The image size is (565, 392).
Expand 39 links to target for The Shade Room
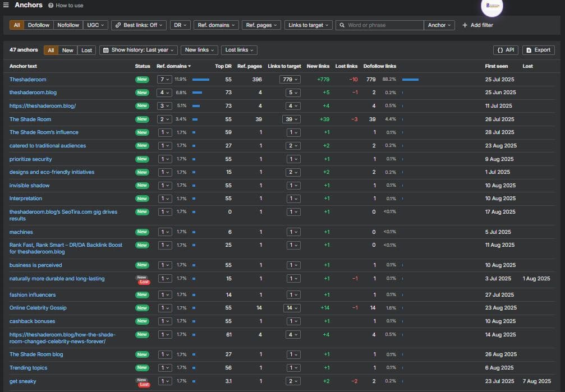click(291, 119)
